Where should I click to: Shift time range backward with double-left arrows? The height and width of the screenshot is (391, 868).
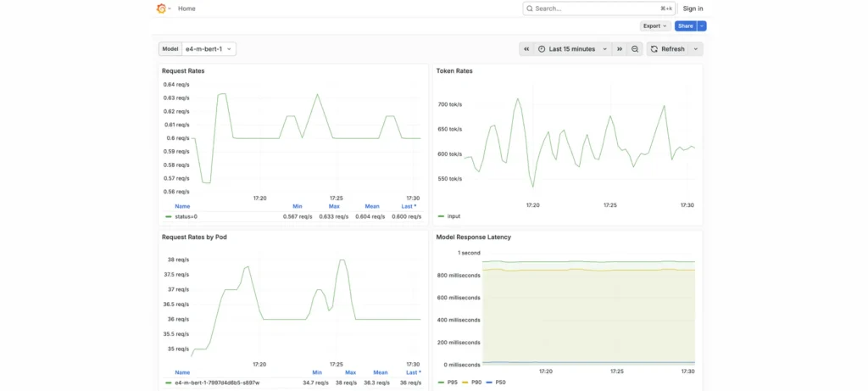click(x=526, y=49)
